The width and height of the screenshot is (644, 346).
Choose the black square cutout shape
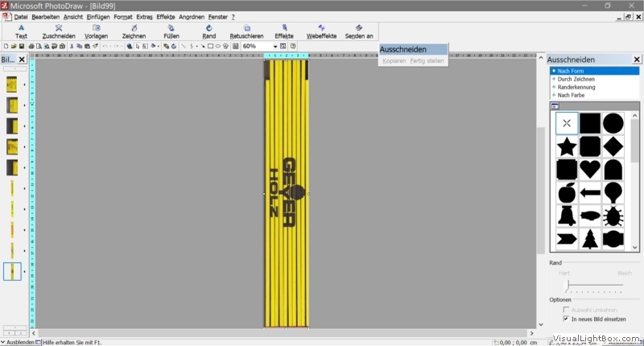(x=590, y=123)
